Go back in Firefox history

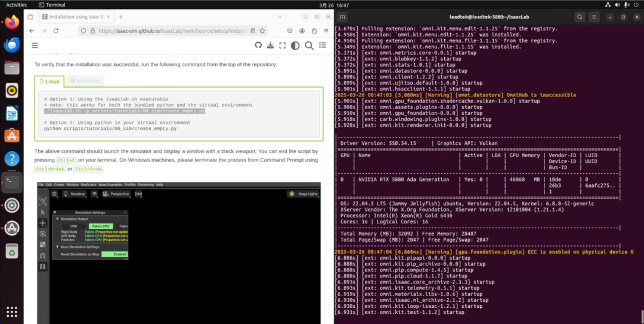[x=32, y=31]
